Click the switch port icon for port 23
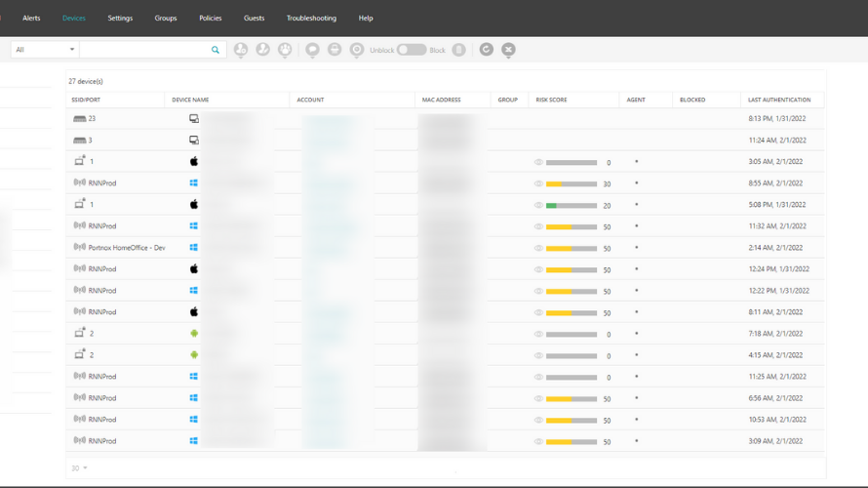 pyautogui.click(x=80, y=118)
